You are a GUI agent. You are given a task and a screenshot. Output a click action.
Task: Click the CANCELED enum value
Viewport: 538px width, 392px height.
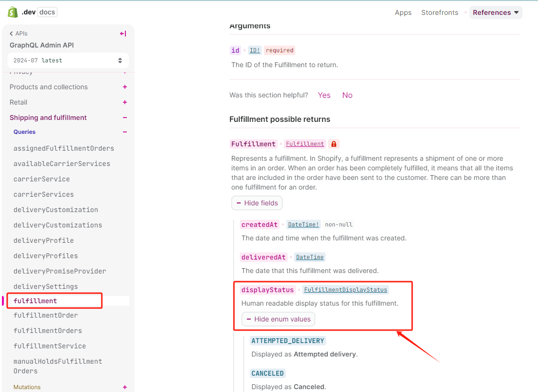[x=268, y=373]
